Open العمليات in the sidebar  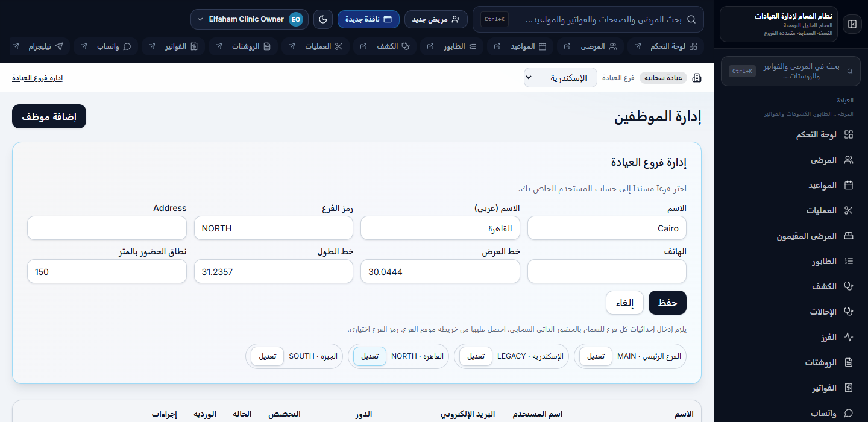(791, 210)
